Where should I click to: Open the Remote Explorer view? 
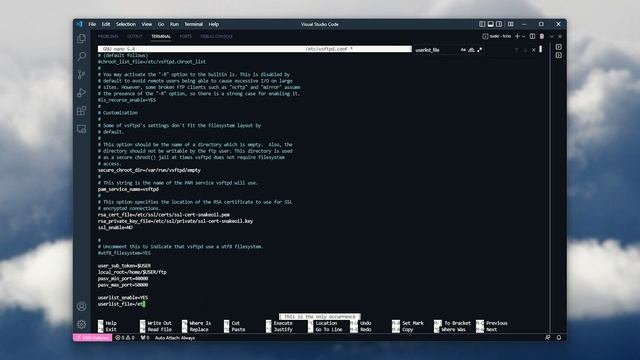[x=82, y=129]
